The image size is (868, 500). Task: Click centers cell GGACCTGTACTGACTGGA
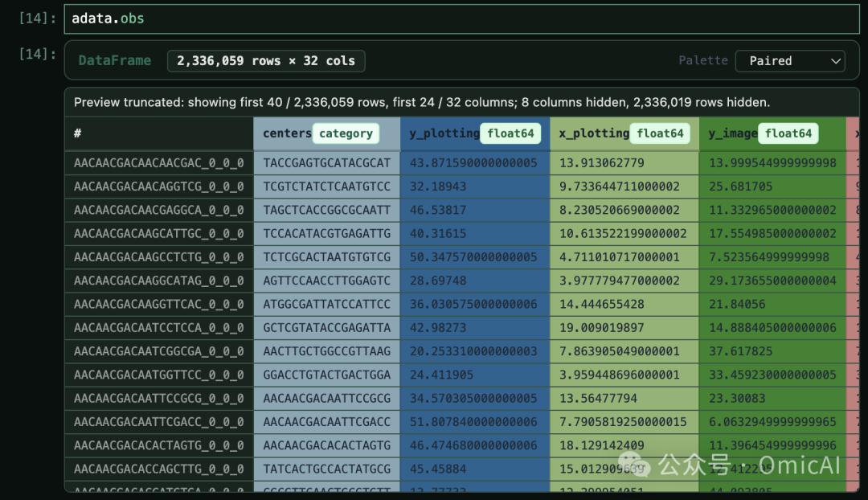[x=326, y=375]
